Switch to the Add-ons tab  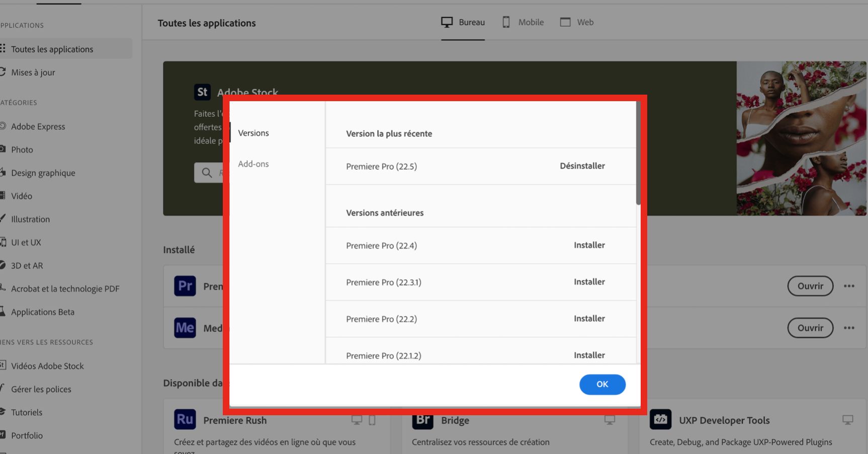(x=253, y=164)
